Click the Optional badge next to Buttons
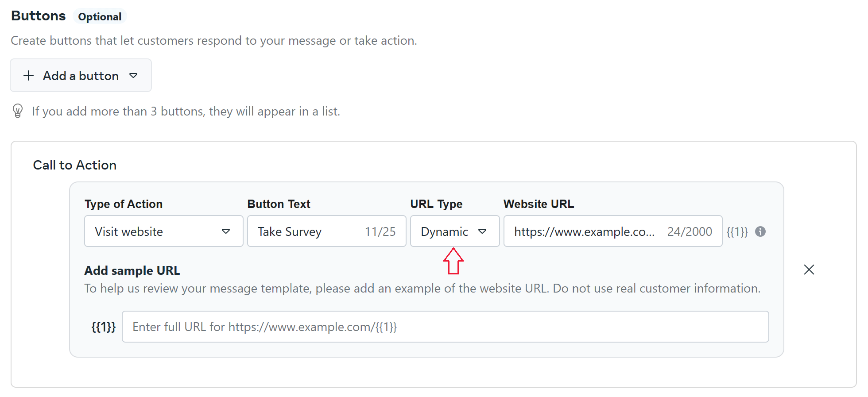The width and height of the screenshot is (868, 397). (100, 17)
